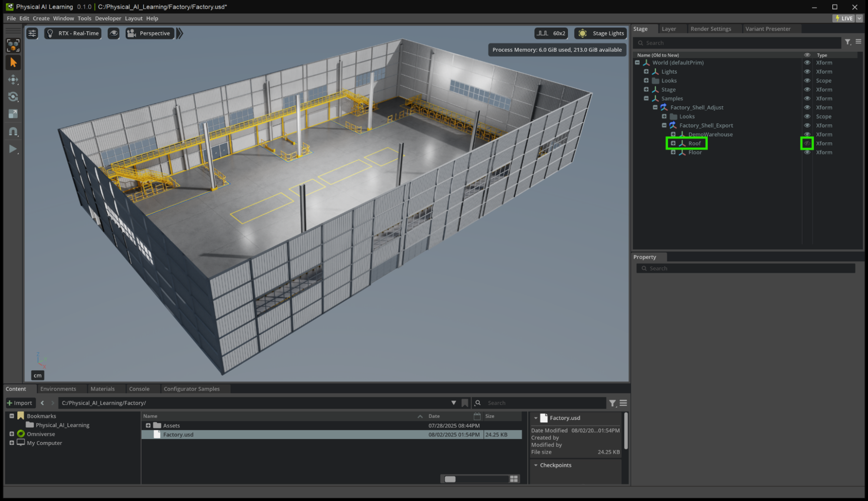Open the Stage Lights menu button
This screenshot has width=868, height=501.
601,33
